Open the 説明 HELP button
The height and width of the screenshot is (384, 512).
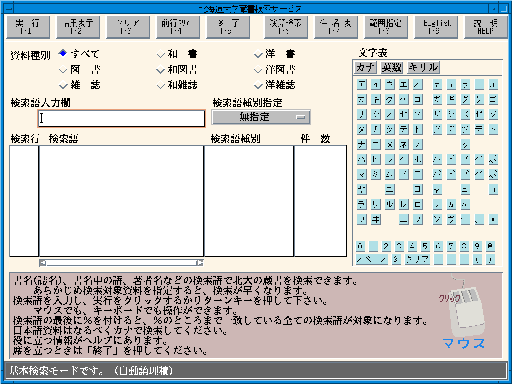[x=486, y=27]
